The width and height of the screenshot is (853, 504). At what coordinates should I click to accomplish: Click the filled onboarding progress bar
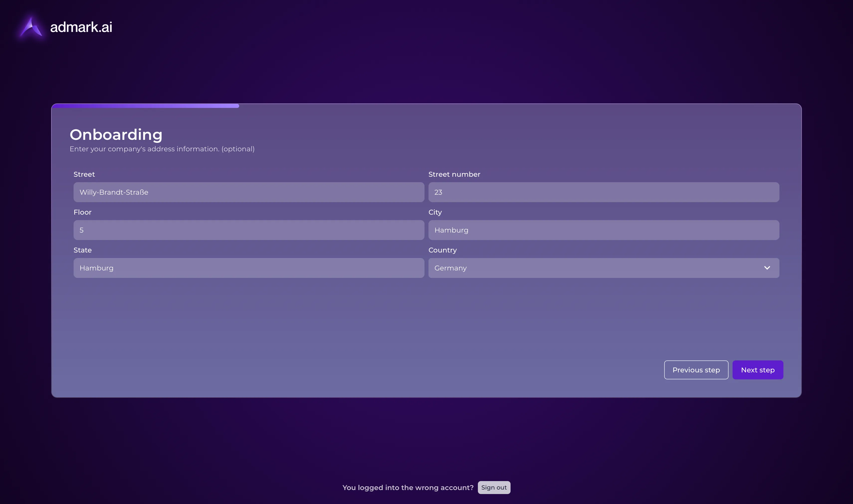(x=145, y=106)
